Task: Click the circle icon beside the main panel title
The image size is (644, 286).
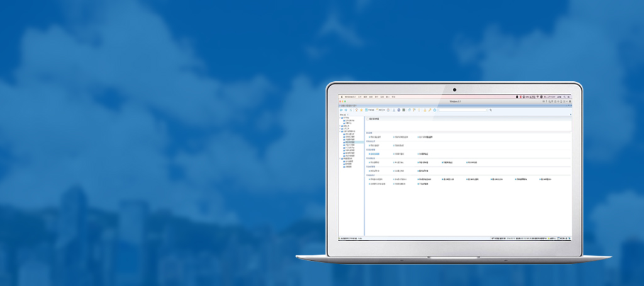Action: click(368, 118)
